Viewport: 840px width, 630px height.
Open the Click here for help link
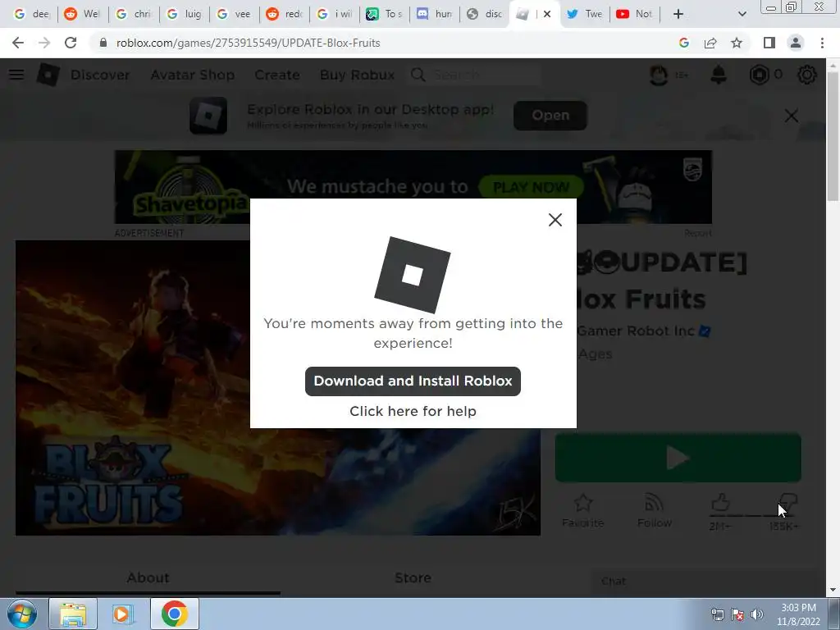pyautogui.click(x=413, y=411)
